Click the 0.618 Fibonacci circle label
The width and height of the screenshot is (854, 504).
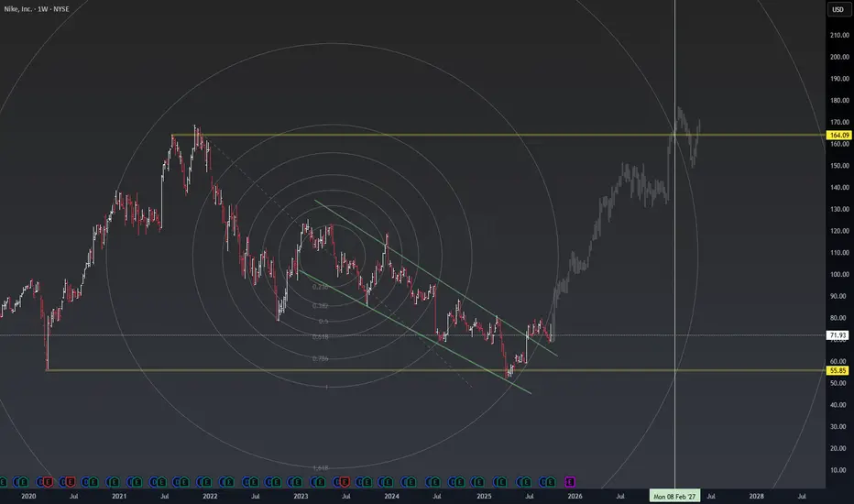[321, 337]
